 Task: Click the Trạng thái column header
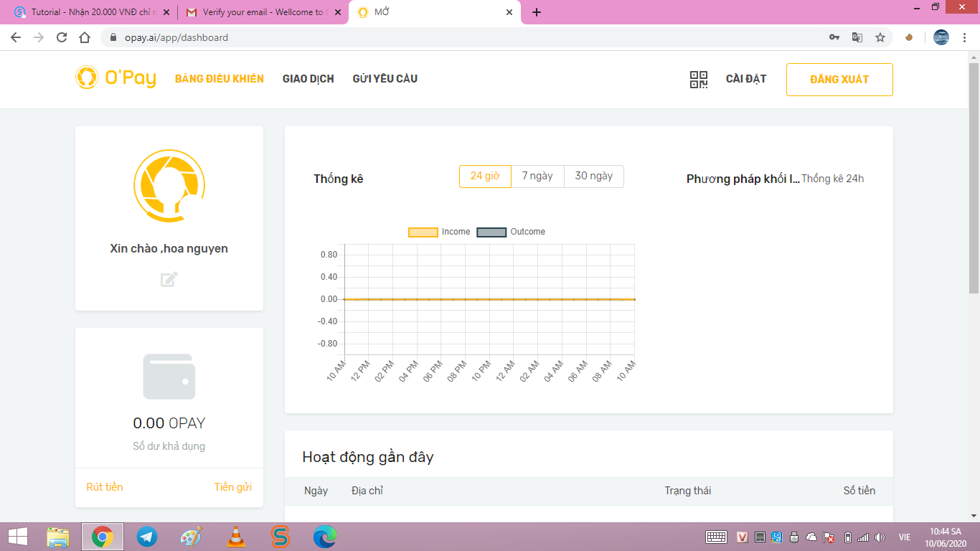(687, 491)
